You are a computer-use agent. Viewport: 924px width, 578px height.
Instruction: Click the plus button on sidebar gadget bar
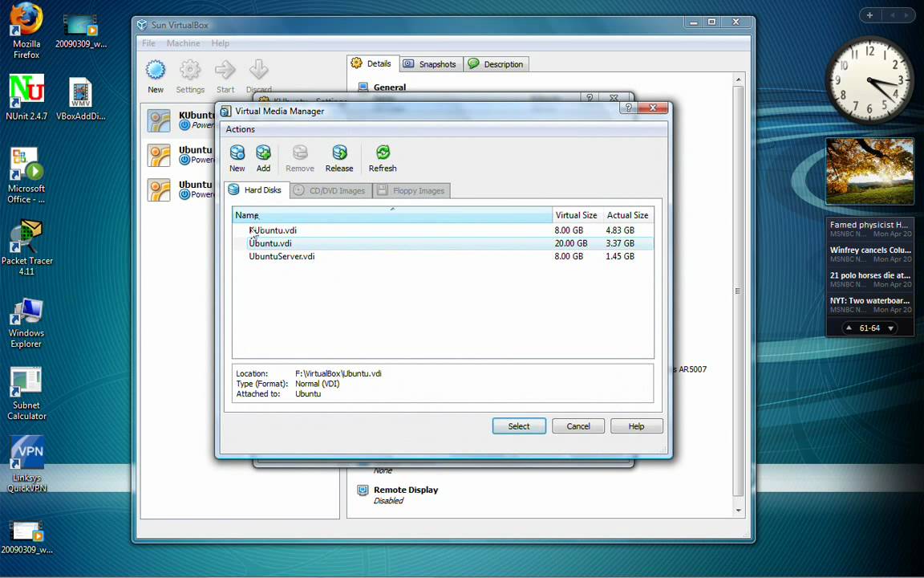click(x=869, y=15)
